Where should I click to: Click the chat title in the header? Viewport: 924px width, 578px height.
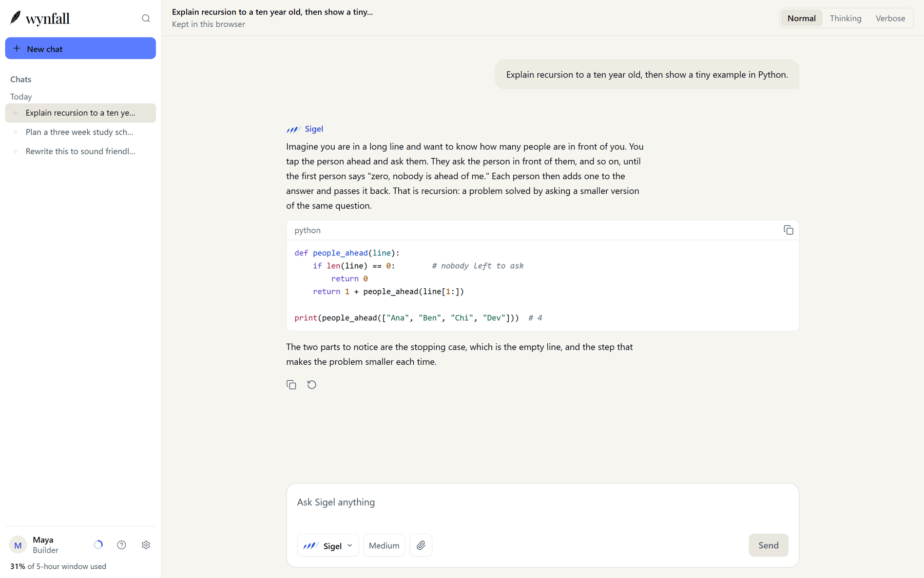tap(272, 12)
